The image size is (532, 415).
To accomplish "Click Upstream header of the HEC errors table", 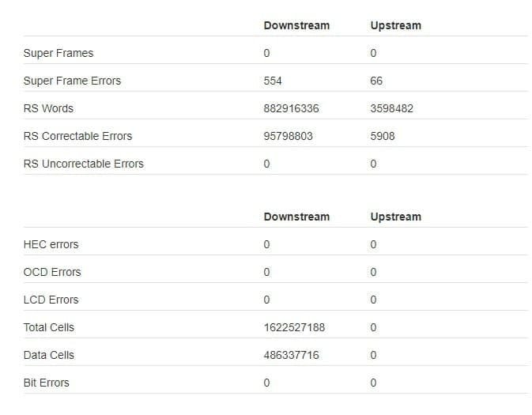I will point(395,217).
